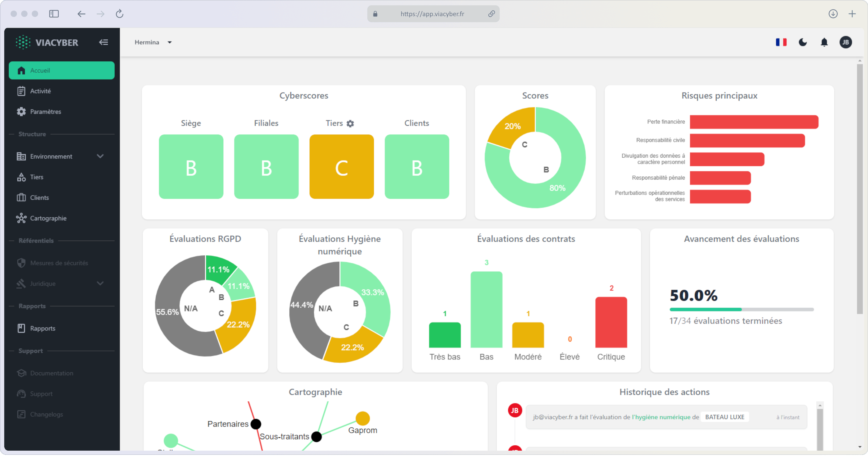
Task: Reload the page with browser refresh icon
Action: pyautogui.click(x=119, y=14)
